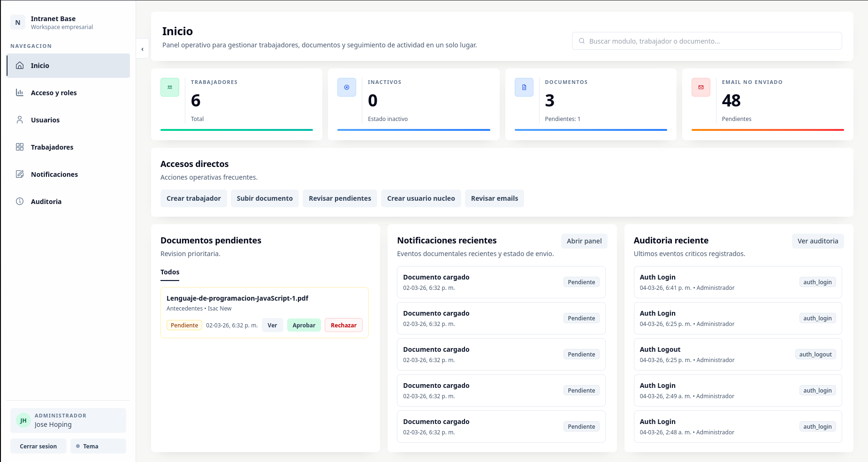
Task: Navigate to Trabajadores
Action: (x=69, y=147)
